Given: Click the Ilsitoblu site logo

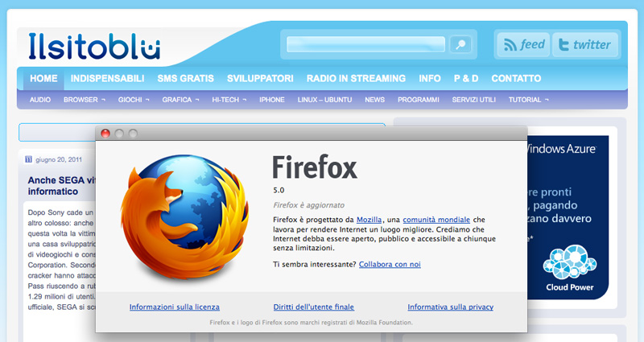Looking at the screenshot, I should 94,46.
